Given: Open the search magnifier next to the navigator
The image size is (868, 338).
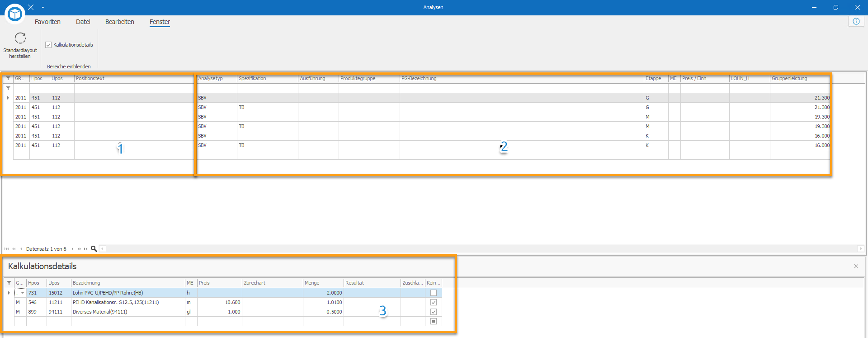Looking at the screenshot, I should point(94,249).
